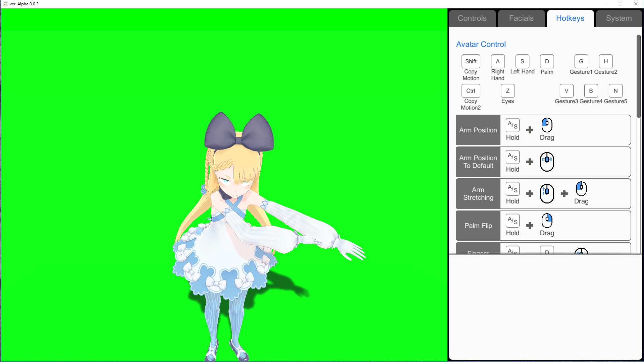Open the System tab
This screenshot has width=644, height=362.
619,18
